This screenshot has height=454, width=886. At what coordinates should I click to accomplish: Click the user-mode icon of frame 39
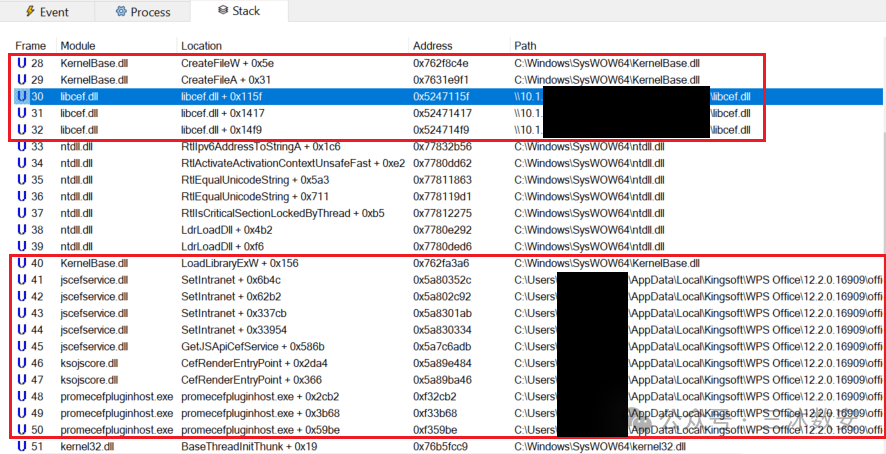tap(22, 247)
